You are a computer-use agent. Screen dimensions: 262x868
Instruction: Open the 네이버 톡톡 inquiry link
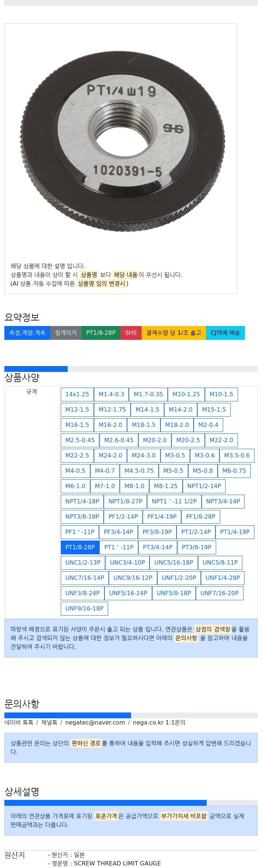[x=19, y=722]
